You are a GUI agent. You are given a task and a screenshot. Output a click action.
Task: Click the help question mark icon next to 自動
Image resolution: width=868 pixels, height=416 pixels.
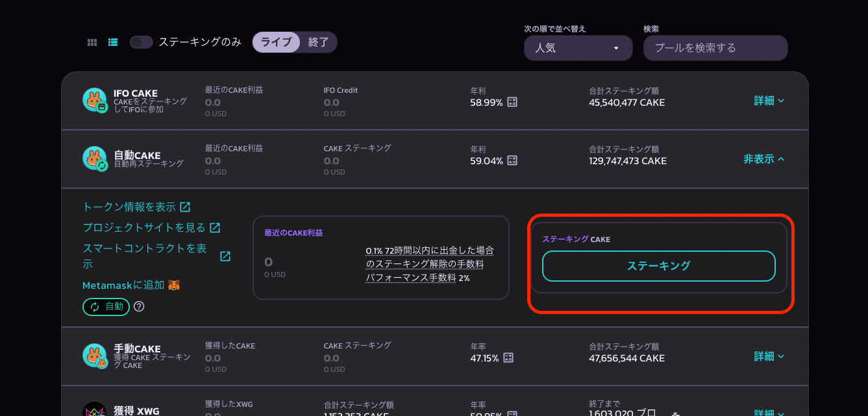coord(139,306)
